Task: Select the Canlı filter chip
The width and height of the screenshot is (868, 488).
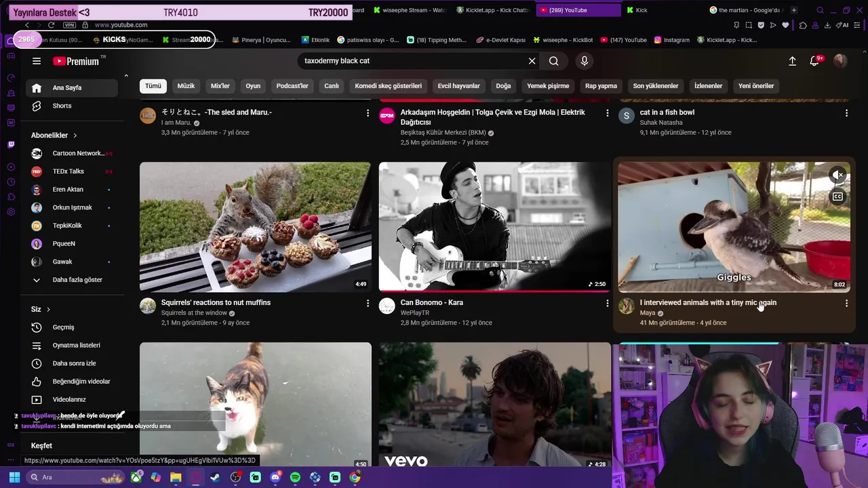Action: [332, 86]
